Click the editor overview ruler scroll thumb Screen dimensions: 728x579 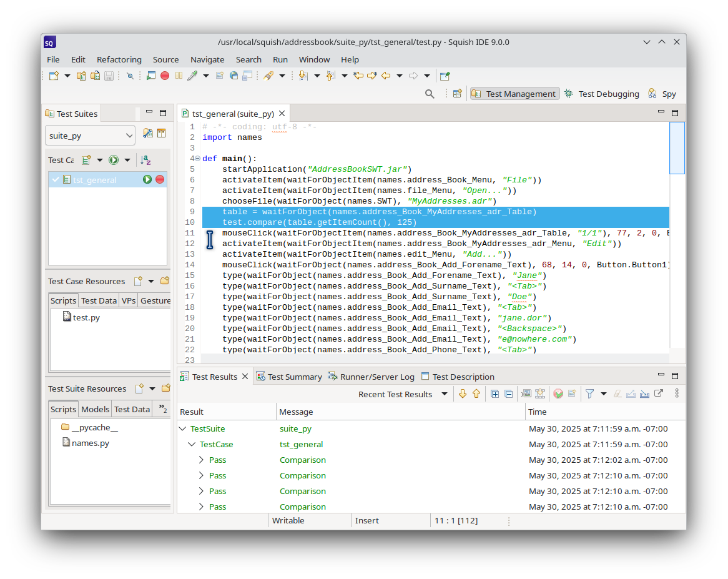pyautogui.click(x=677, y=148)
